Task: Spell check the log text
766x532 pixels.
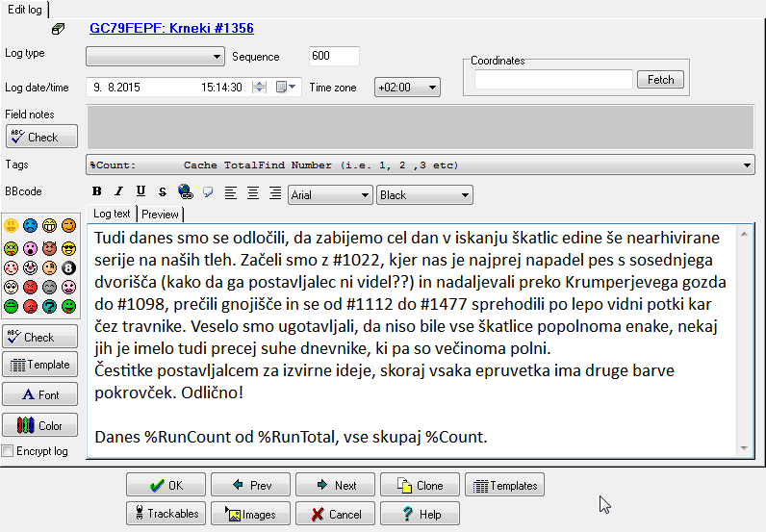Action: (x=39, y=337)
